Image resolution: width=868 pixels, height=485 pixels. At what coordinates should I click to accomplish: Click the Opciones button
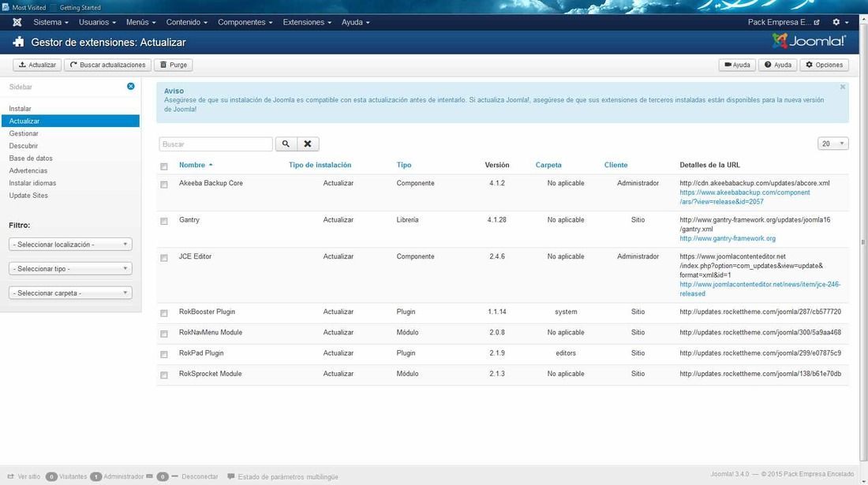click(824, 65)
